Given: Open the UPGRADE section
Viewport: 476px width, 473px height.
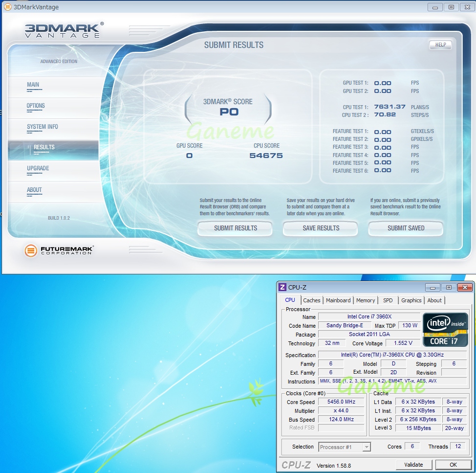Looking at the screenshot, I should tap(53, 171).
